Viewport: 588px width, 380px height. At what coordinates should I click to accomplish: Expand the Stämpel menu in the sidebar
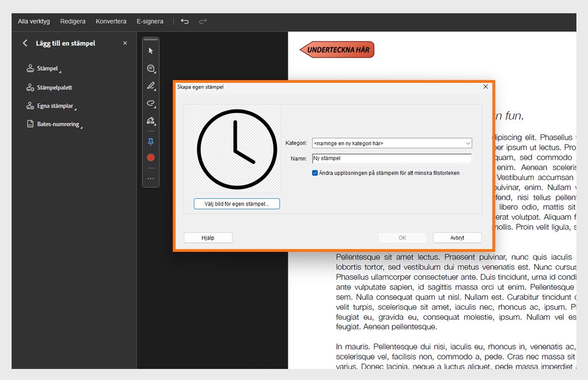click(46, 68)
